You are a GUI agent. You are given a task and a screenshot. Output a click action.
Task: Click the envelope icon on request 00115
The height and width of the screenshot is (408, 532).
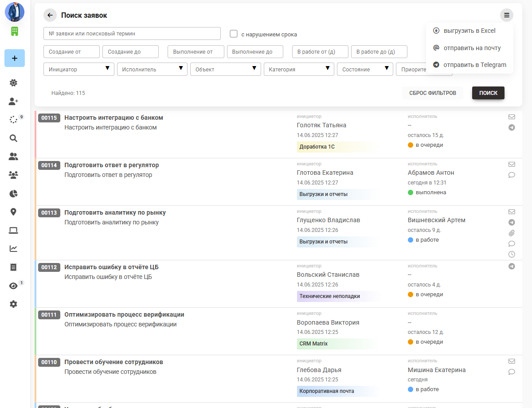[512, 117]
